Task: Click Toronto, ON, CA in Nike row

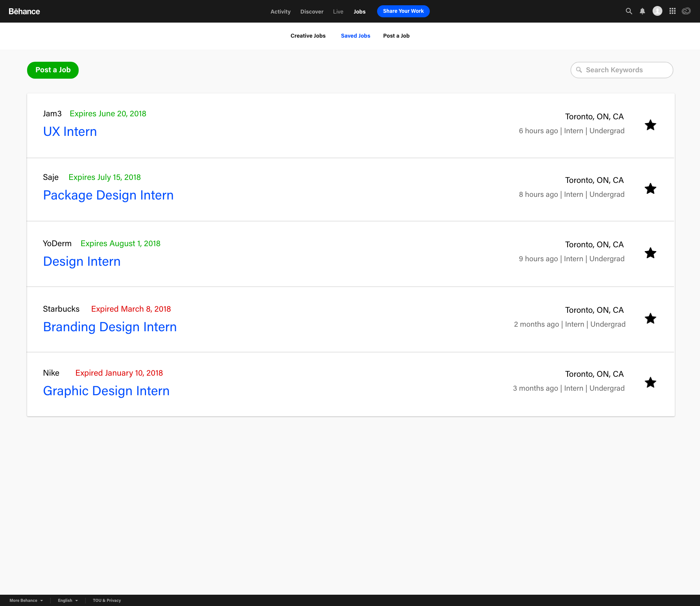Action: 594,374
